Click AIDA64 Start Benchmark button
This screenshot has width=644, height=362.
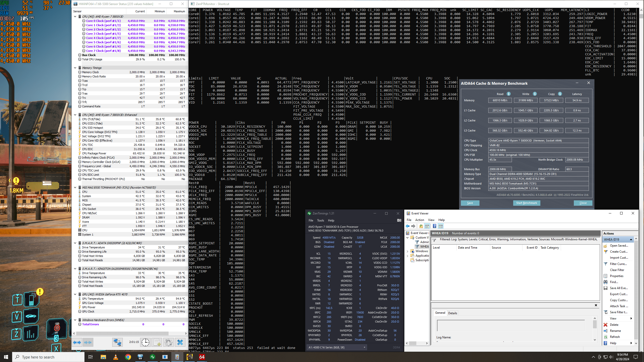point(527,203)
